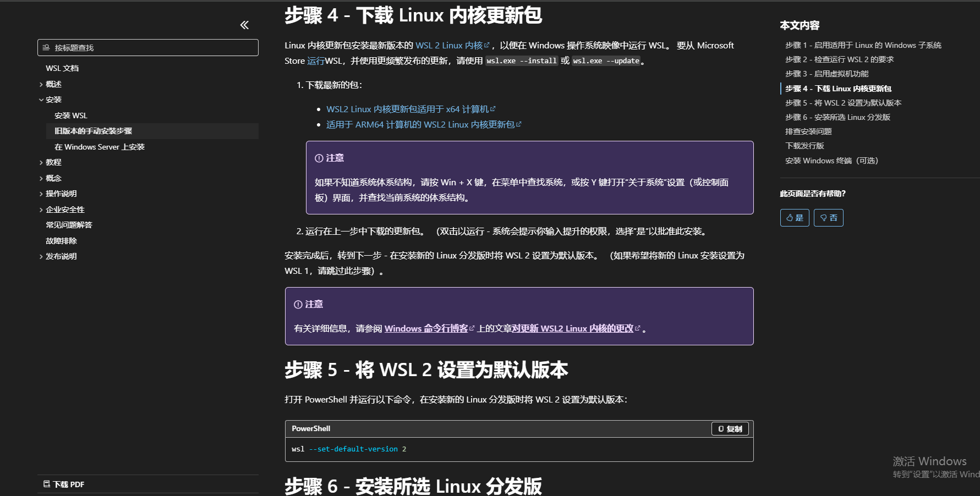980x496 pixels.
Task: Jump to 步骤 3 - 启用虚拟机功能
Action: tap(826, 74)
